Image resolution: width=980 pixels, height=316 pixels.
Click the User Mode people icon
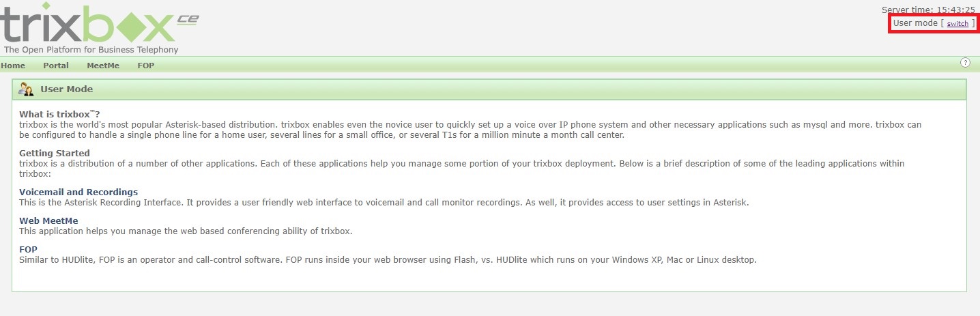point(26,89)
